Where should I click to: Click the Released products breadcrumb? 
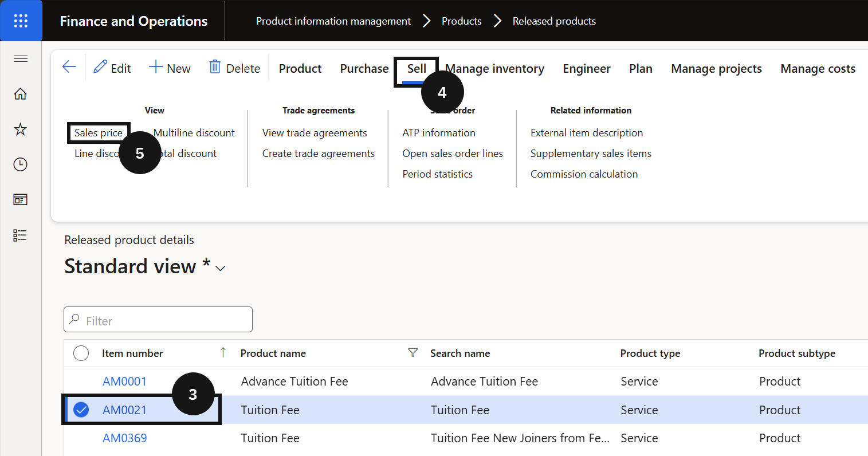click(554, 21)
